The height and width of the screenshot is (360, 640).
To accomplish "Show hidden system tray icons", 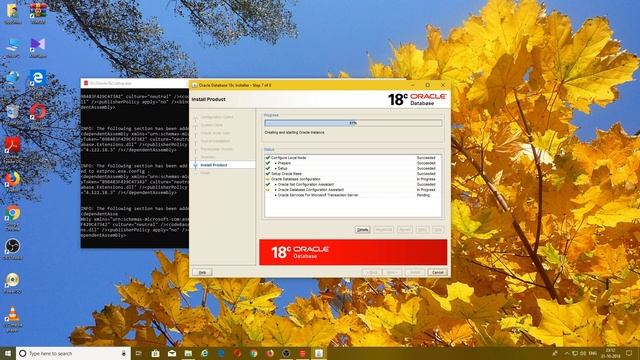I will 567,353.
